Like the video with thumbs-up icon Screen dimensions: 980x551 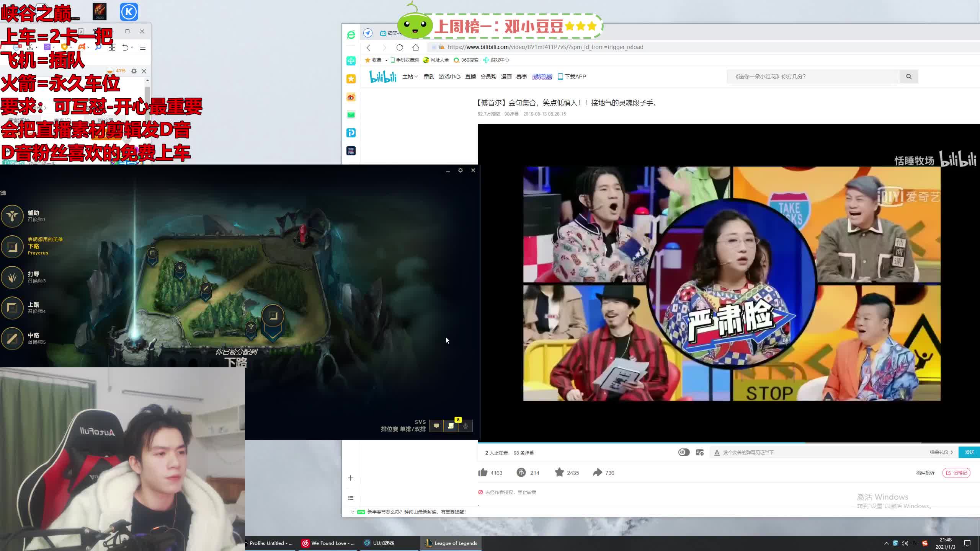pos(483,473)
